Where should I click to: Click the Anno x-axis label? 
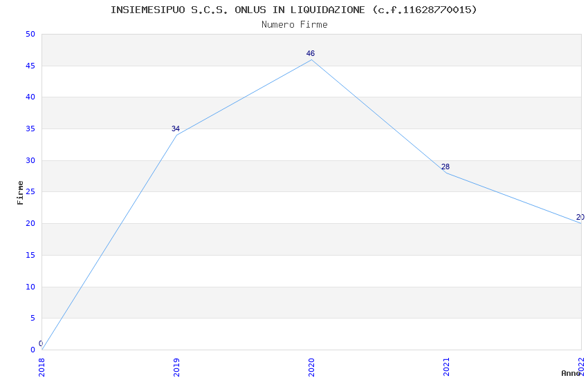click(x=571, y=373)
